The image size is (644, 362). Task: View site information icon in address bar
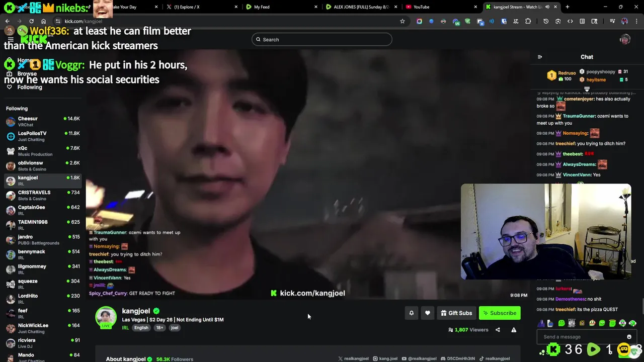(58, 21)
